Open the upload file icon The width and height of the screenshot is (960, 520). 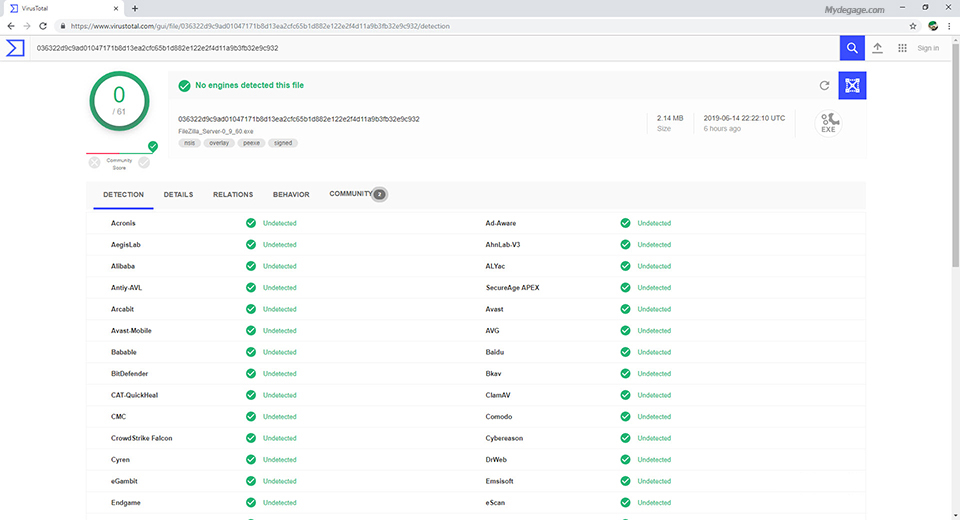coord(877,48)
